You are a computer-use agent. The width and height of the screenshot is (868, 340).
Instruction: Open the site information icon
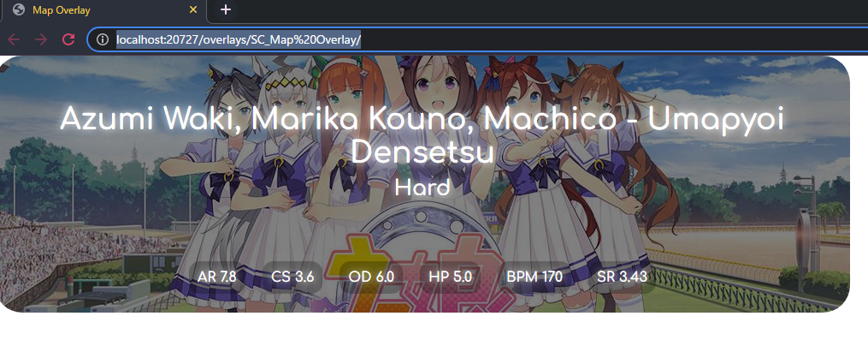pyautogui.click(x=103, y=39)
